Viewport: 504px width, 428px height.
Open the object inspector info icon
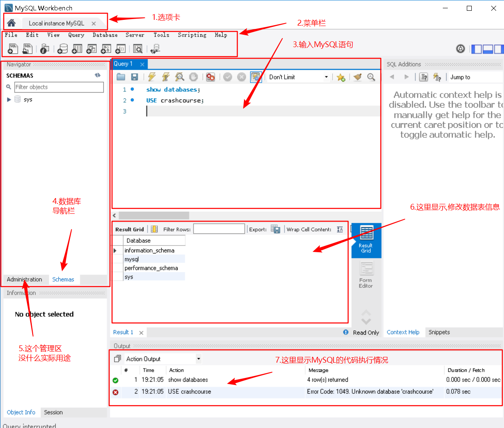(x=45, y=49)
